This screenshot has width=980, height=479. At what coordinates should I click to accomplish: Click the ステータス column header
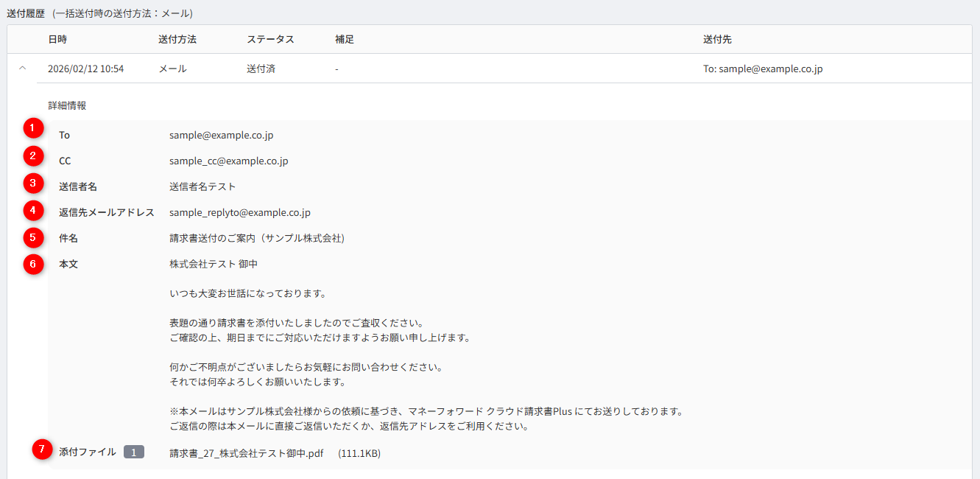(x=270, y=39)
